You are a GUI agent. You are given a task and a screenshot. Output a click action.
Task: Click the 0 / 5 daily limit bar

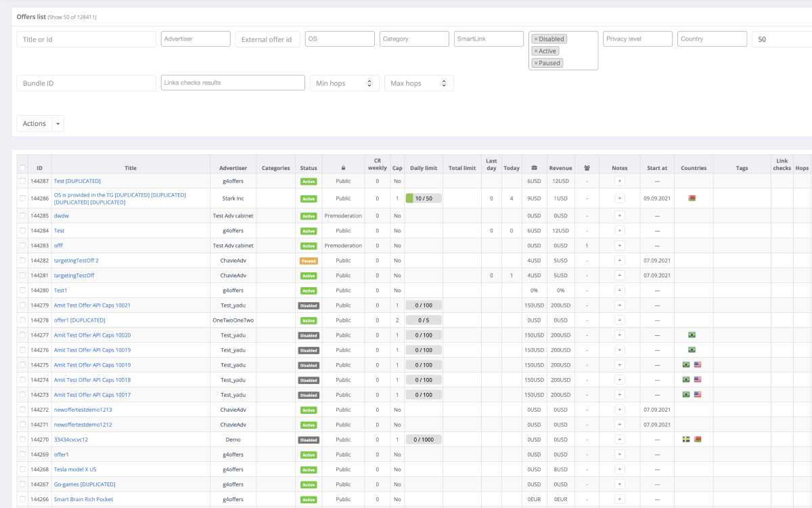424,320
